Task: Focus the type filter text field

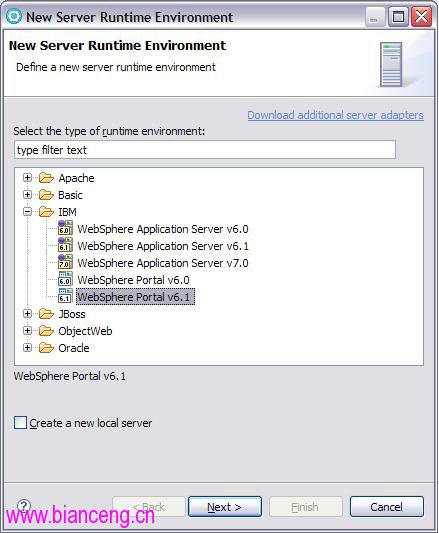Action: [205, 150]
